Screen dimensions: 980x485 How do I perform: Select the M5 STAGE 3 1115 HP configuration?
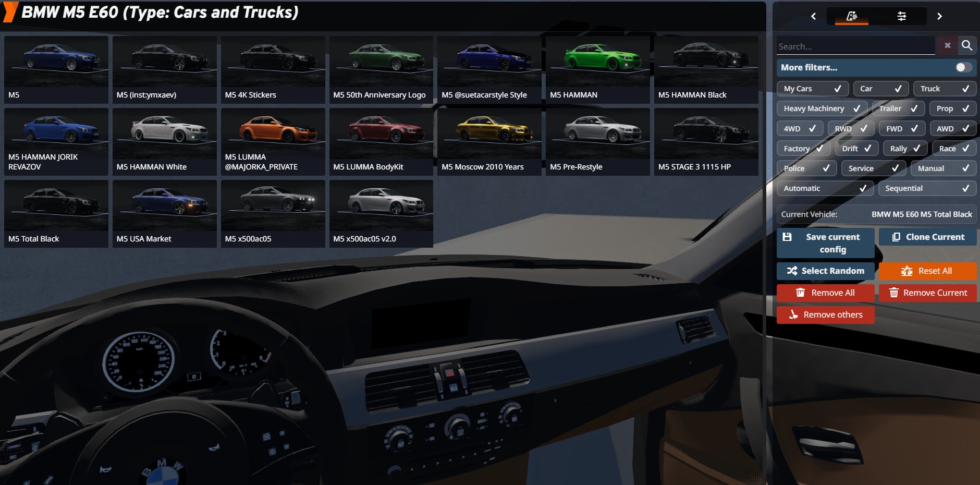(x=706, y=142)
